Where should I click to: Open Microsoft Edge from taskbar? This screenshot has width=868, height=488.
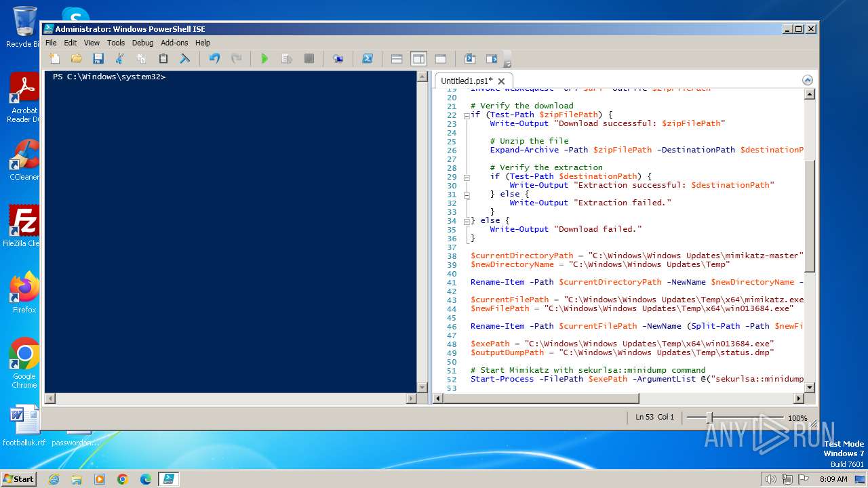(146, 479)
